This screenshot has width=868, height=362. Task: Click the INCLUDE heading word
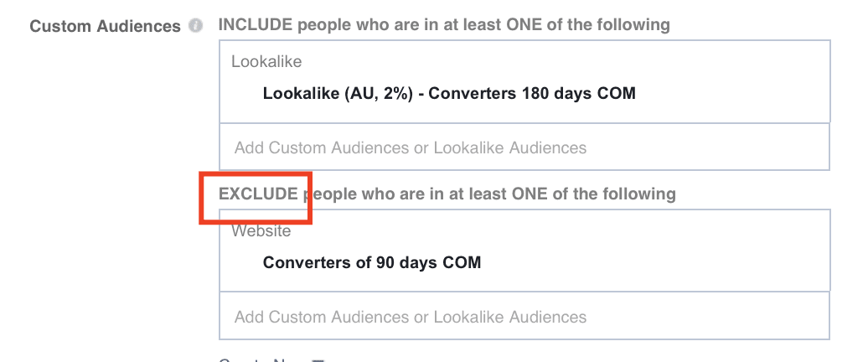[256, 25]
